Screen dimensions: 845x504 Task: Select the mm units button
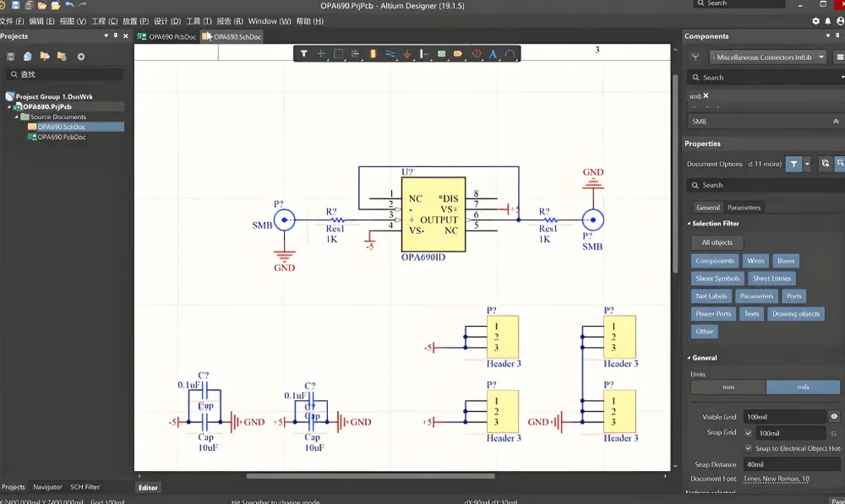(x=728, y=387)
